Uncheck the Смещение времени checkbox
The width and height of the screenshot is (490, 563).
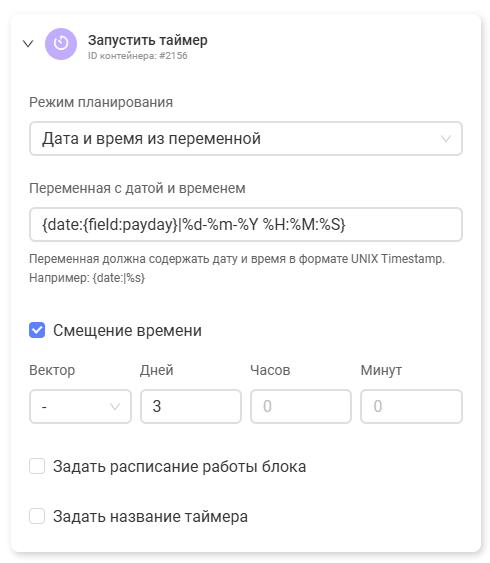click(x=37, y=330)
